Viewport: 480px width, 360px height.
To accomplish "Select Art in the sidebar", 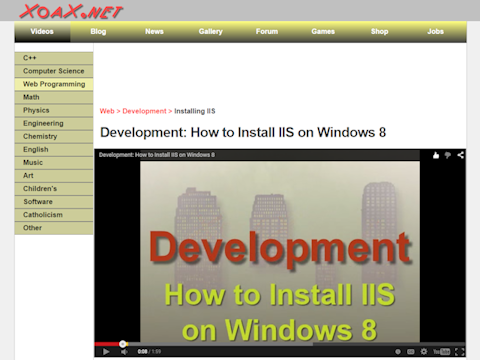I will [54, 176].
